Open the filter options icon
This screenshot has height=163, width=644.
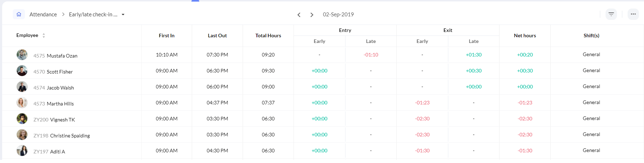(x=611, y=14)
